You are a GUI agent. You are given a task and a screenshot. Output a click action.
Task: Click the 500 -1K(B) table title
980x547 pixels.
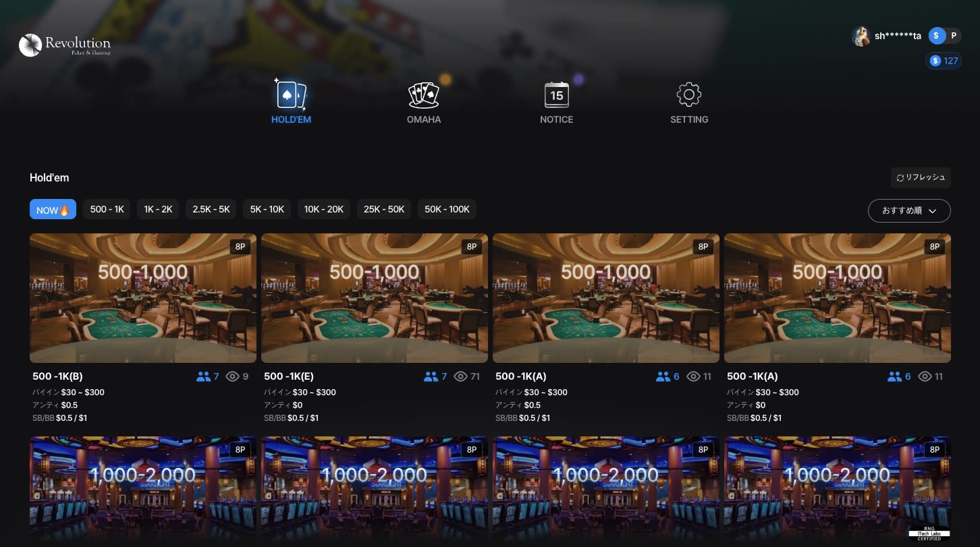click(x=57, y=376)
